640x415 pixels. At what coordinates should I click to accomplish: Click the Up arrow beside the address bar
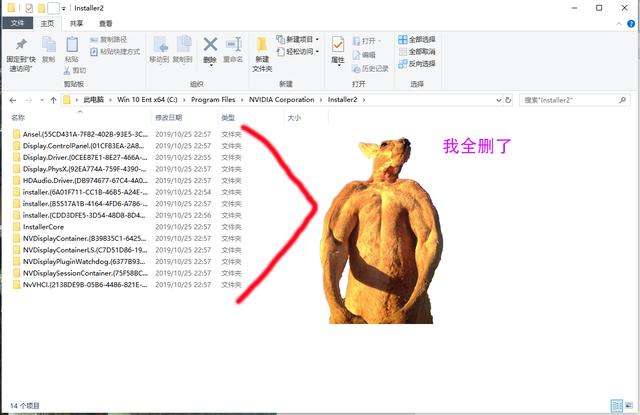click(53, 100)
